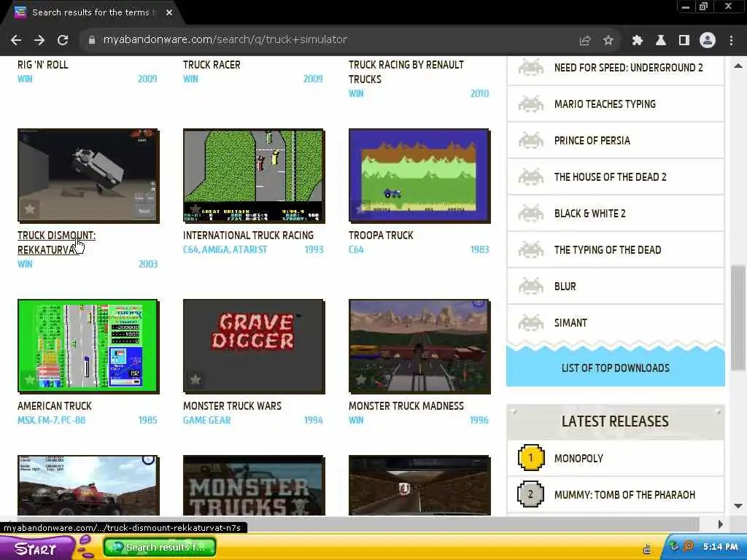747x560 pixels.
Task: Open the profile avatar icon
Action: click(x=708, y=40)
